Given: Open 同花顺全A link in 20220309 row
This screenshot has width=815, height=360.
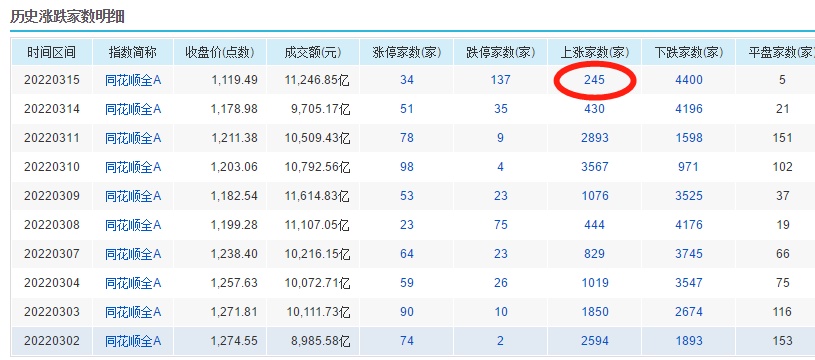Looking at the screenshot, I should [x=134, y=196].
